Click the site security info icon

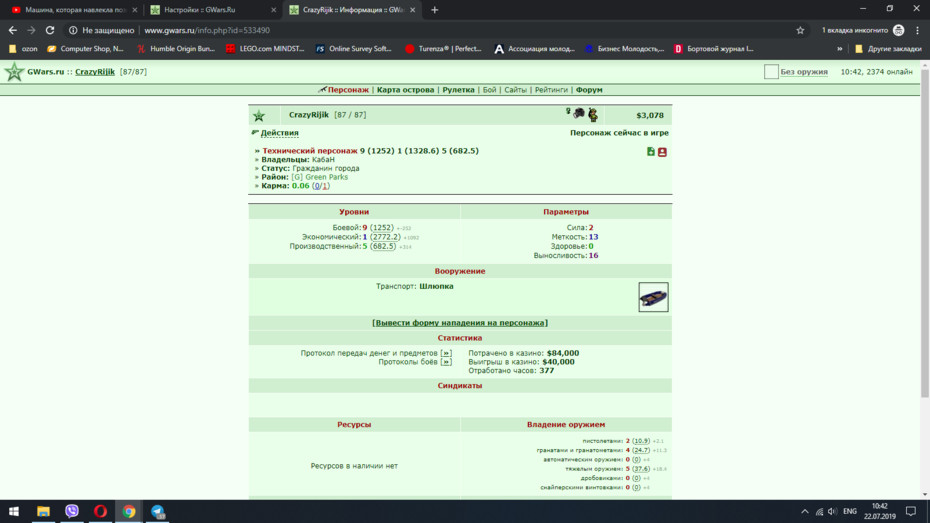coord(73,30)
